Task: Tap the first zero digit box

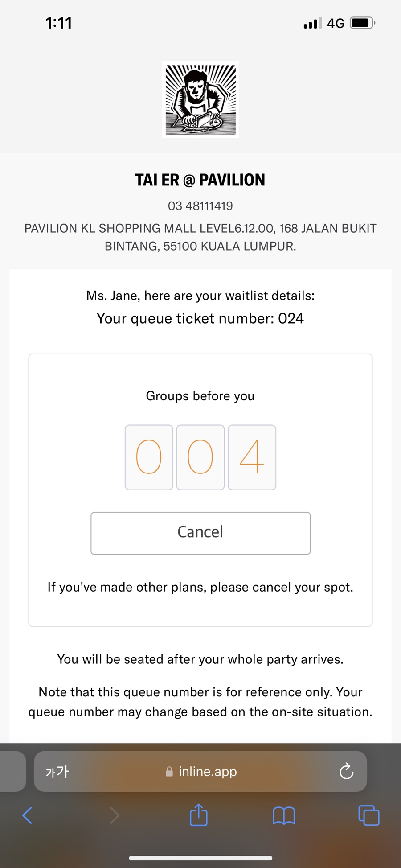Action: [x=149, y=457]
